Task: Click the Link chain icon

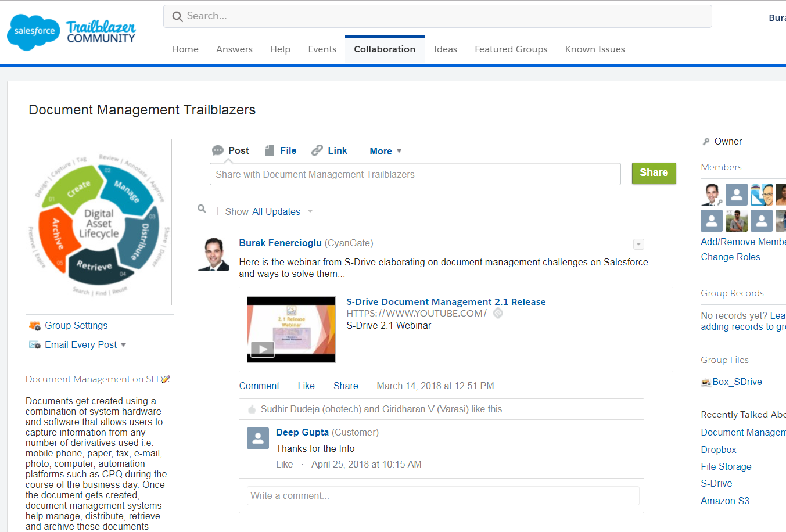Action: pos(317,150)
